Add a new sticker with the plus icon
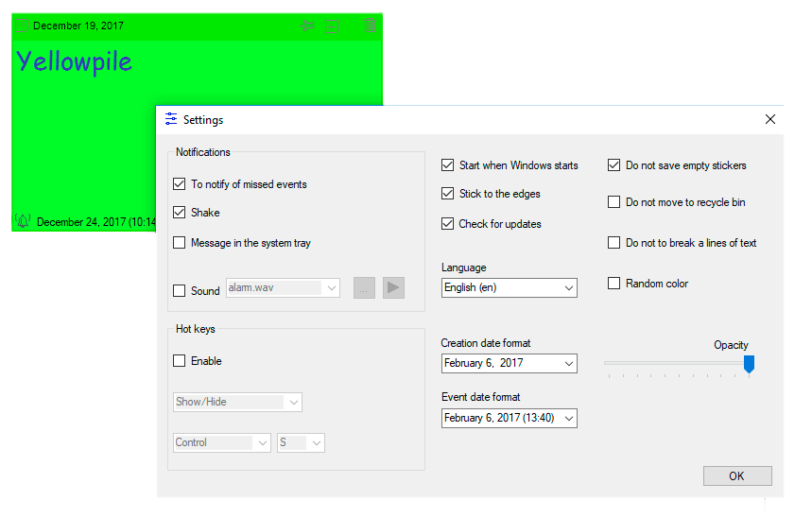The image size is (812, 518). tap(332, 26)
